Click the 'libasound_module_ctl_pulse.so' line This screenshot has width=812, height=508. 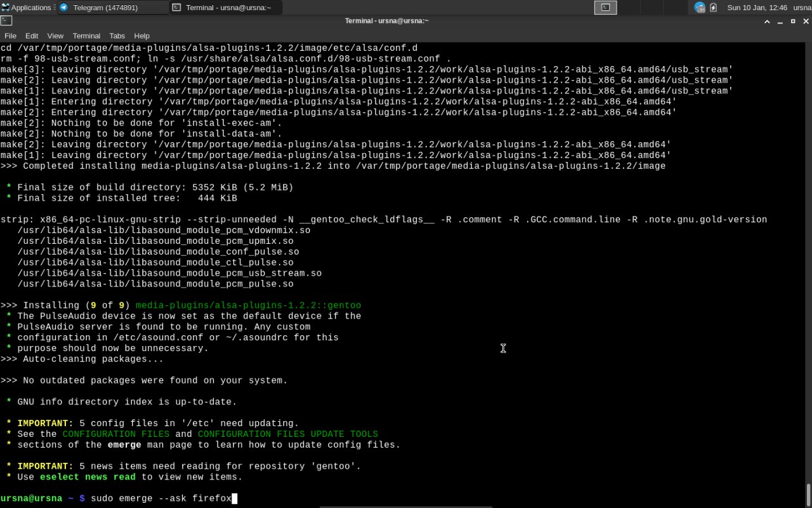pyautogui.click(x=155, y=262)
